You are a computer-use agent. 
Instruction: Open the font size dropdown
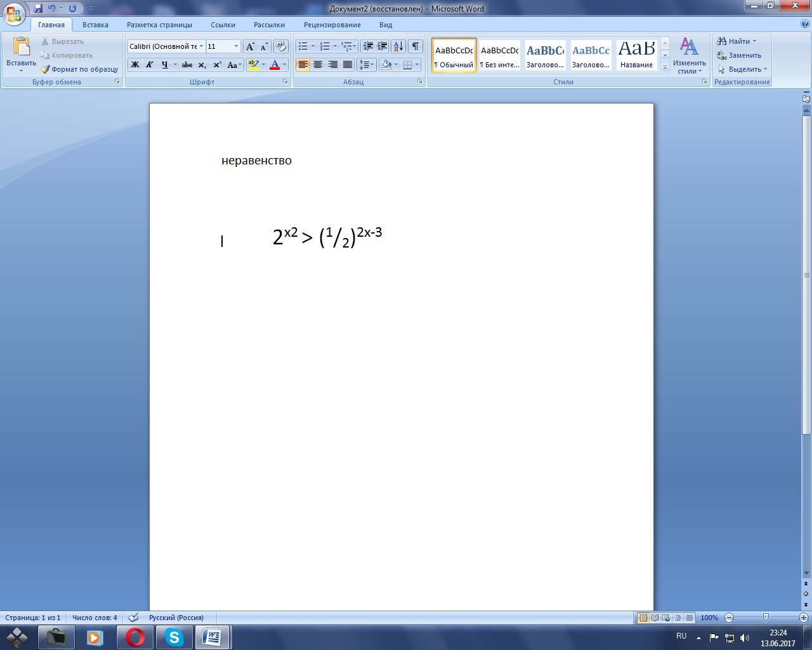(236, 46)
